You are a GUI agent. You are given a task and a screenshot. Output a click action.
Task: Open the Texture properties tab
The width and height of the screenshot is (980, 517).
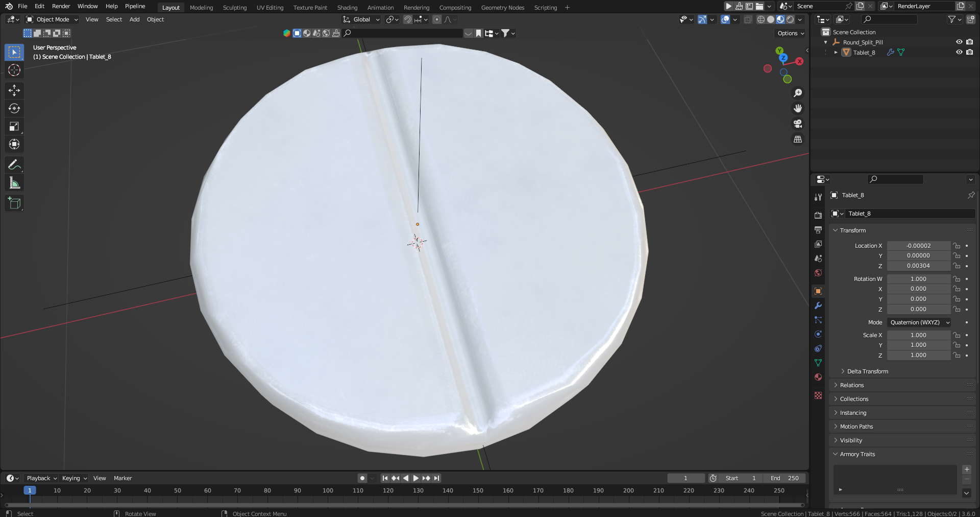(x=818, y=395)
